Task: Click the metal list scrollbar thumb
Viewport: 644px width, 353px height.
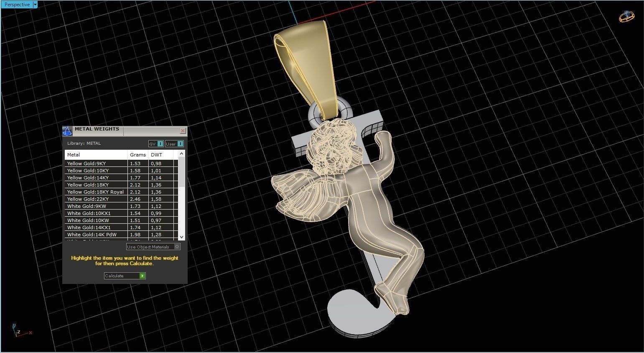Action: coord(181,171)
